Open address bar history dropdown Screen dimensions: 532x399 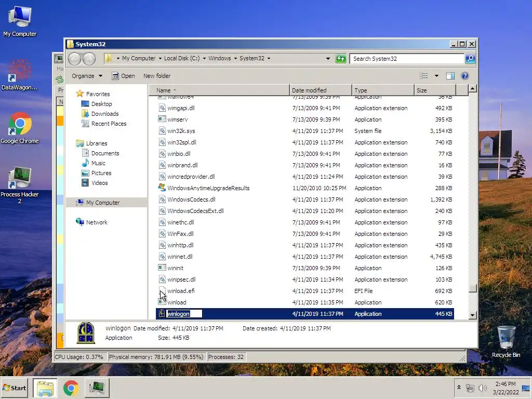pos(328,58)
